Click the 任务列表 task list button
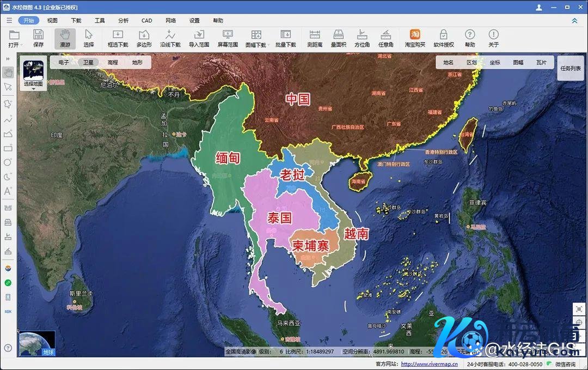This screenshot has width=588, height=370. point(570,69)
